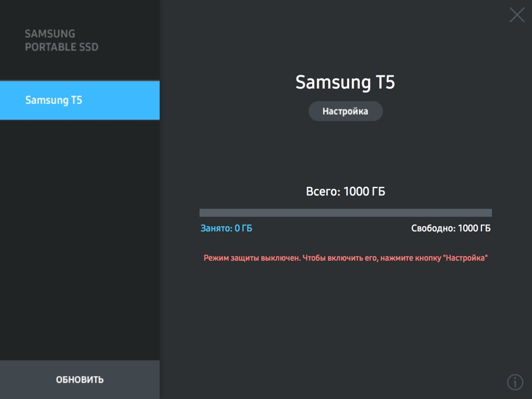Click the Samsung T5 main heading
The height and width of the screenshot is (399, 532).
(x=345, y=82)
